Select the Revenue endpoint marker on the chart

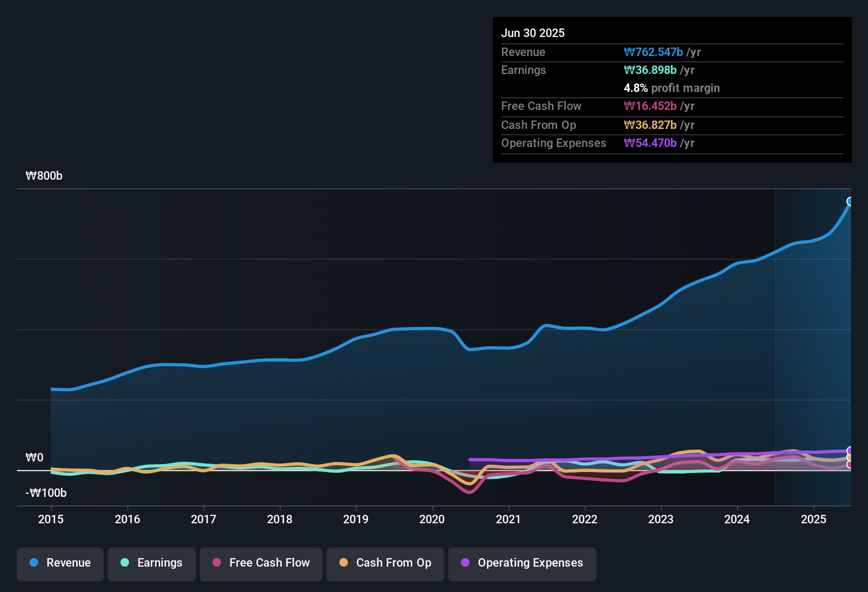point(850,201)
